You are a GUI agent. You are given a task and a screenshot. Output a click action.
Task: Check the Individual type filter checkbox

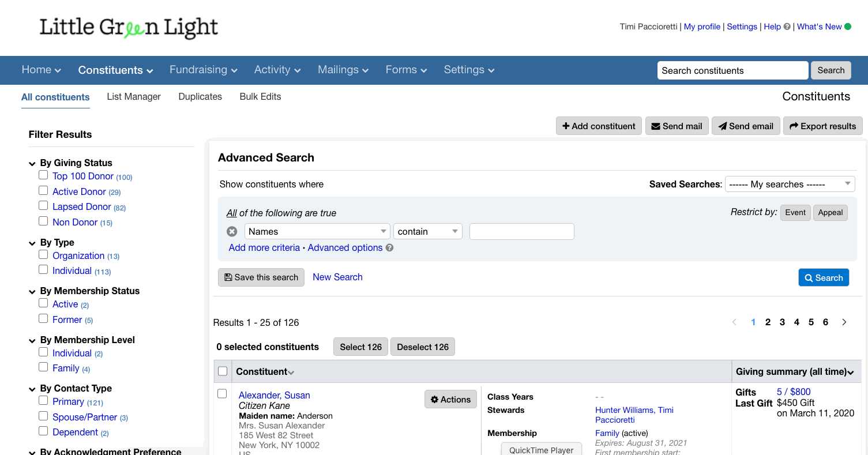click(x=43, y=269)
